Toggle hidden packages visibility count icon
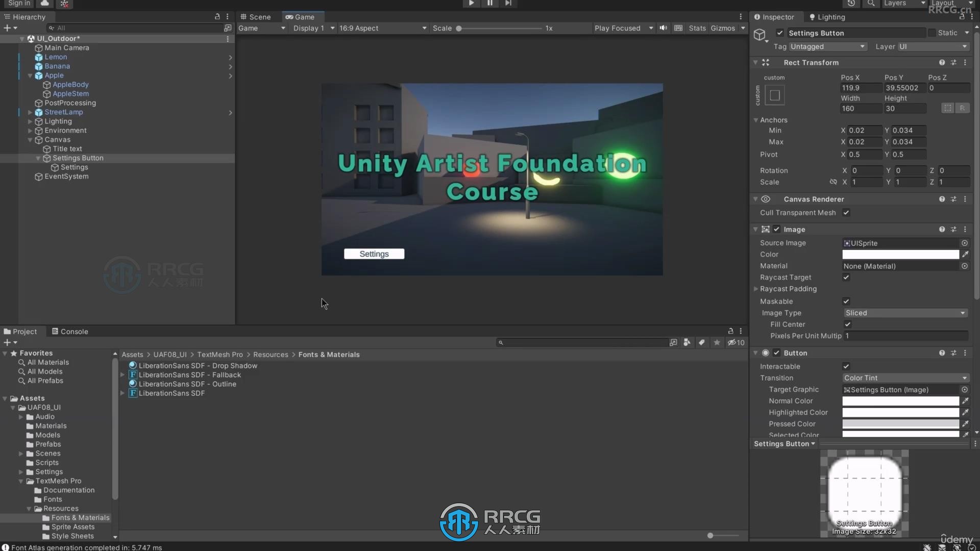Image resolution: width=980 pixels, height=551 pixels. pos(736,342)
